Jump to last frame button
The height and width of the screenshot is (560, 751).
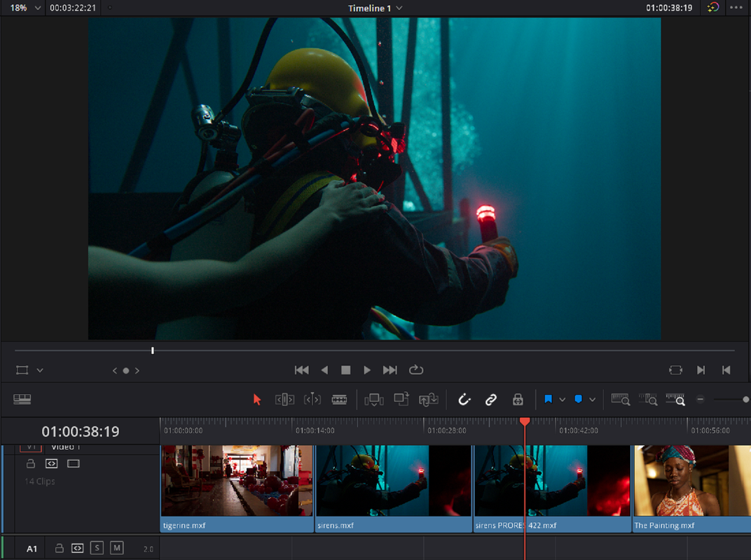(x=390, y=370)
